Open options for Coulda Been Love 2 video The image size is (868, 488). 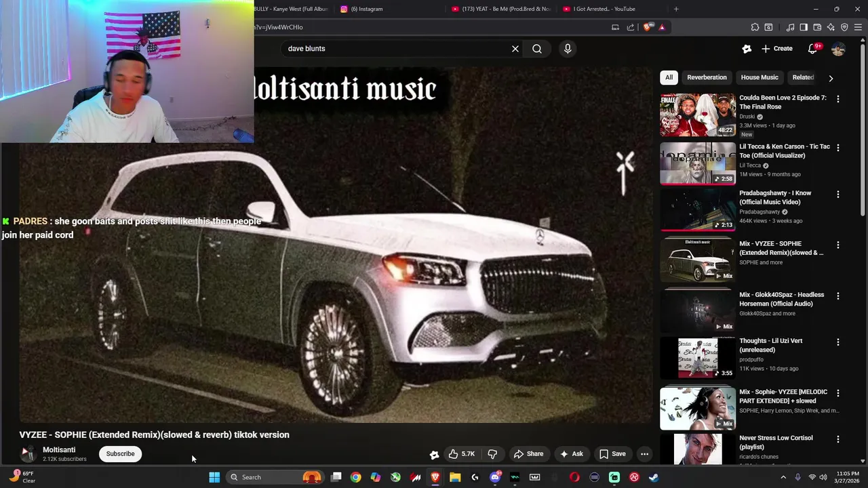tap(838, 99)
